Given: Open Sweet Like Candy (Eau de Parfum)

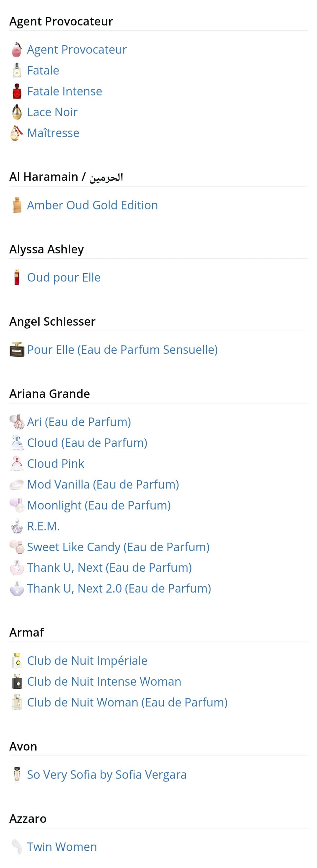Looking at the screenshot, I should [118, 547].
